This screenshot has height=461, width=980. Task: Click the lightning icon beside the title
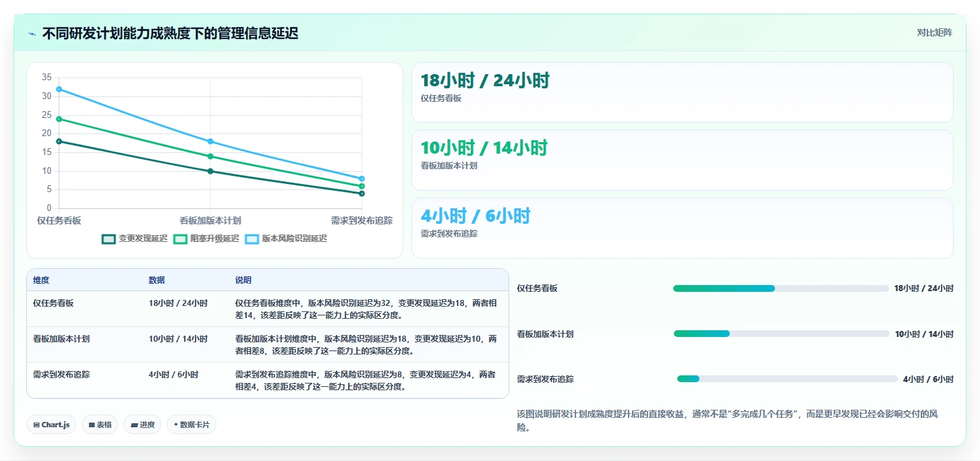coord(32,34)
